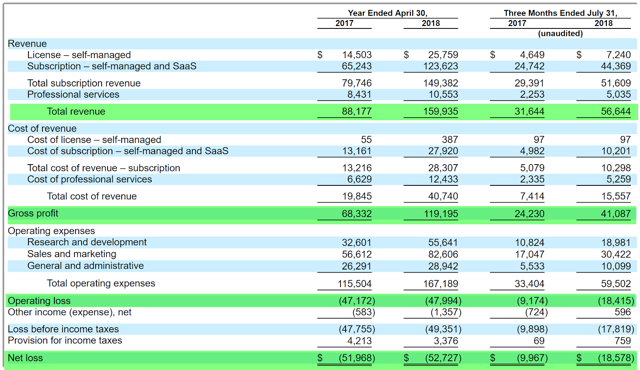Click Three Months Ended July 31 header
This screenshot has width=640, height=370.
click(x=560, y=13)
